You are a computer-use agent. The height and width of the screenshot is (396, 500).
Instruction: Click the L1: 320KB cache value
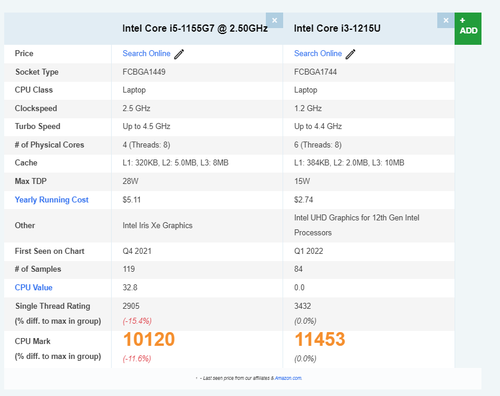pos(175,163)
